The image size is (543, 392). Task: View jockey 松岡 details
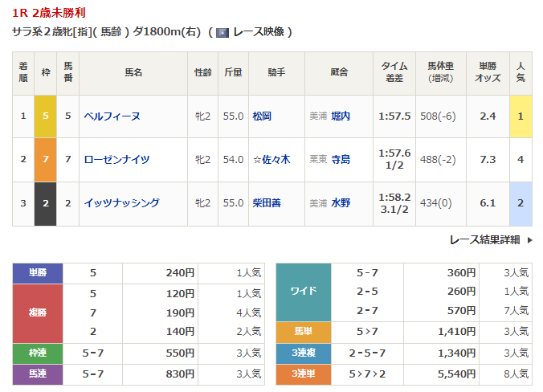click(x=262, y=116)
